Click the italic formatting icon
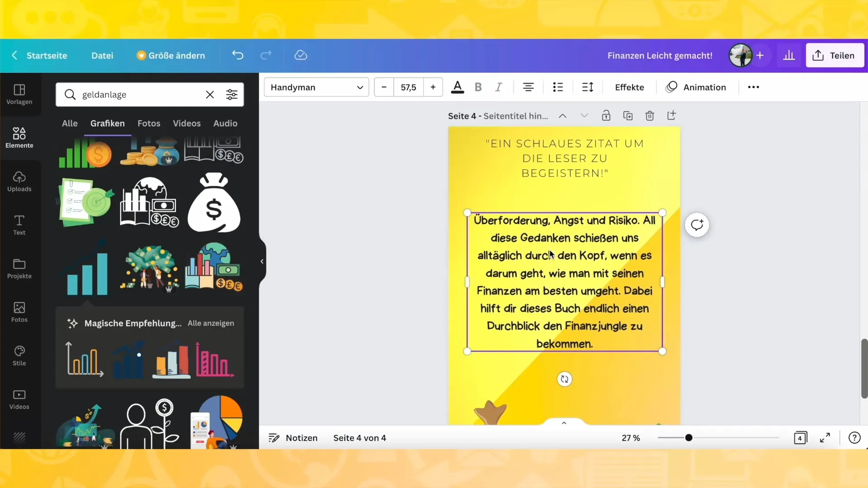The height and width of the screenshot is (488, 868). click(498, 87)
